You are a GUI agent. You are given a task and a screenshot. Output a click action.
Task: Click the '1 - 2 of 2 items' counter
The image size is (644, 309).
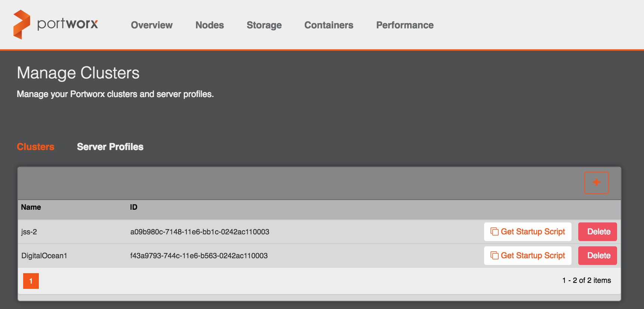tap(586, 280)
